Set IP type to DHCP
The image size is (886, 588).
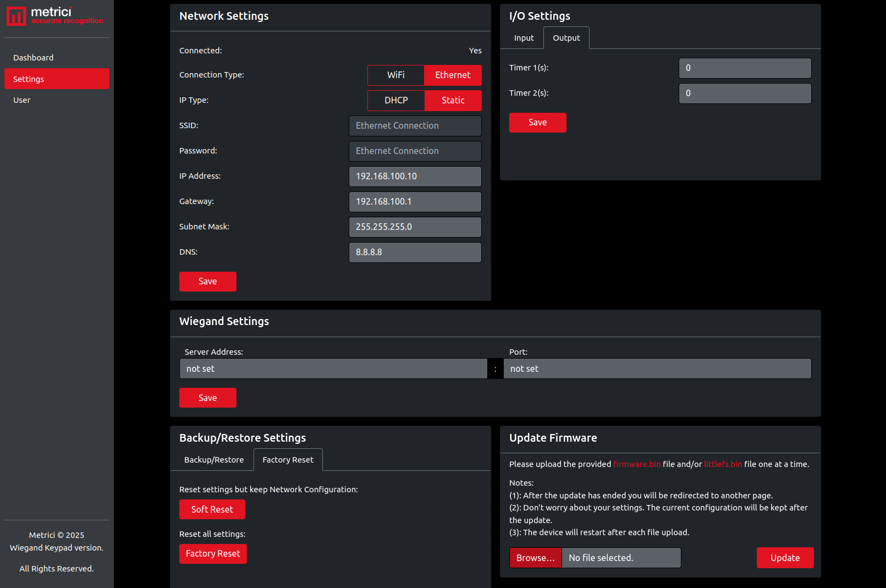pyautogui.click(x=396, y=101)
